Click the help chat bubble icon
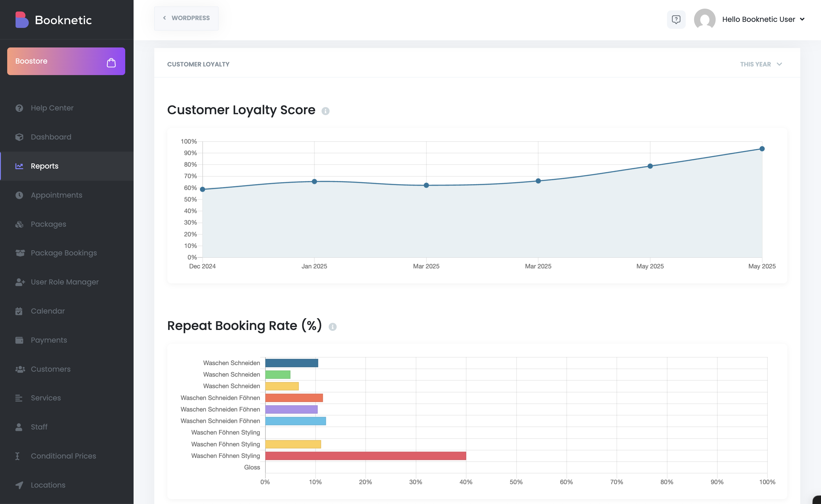This screenshot has height=504, width=821. pos(676,19)
